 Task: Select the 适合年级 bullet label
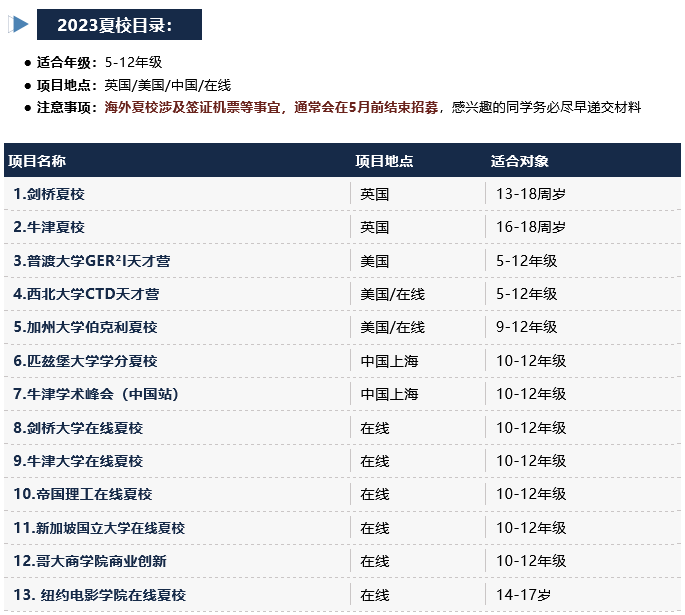point(67,62)
